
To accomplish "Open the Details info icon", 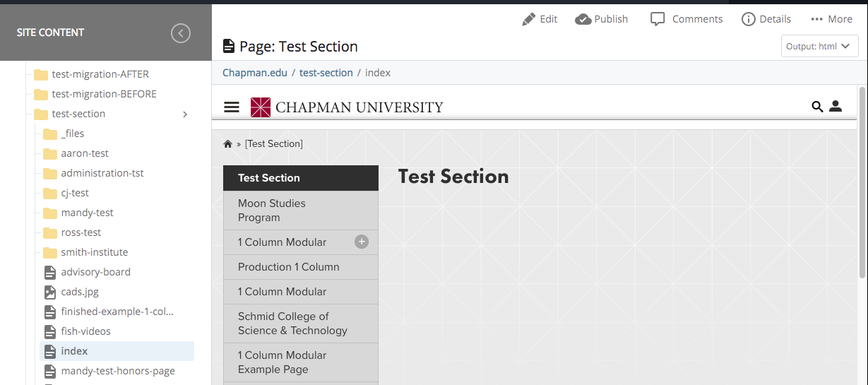I will (749, 19).
